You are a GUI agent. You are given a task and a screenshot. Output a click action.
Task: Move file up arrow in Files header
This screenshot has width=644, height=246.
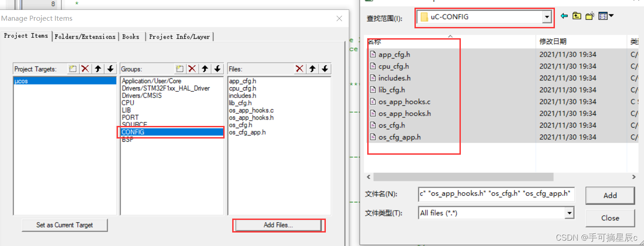point(312,69)
